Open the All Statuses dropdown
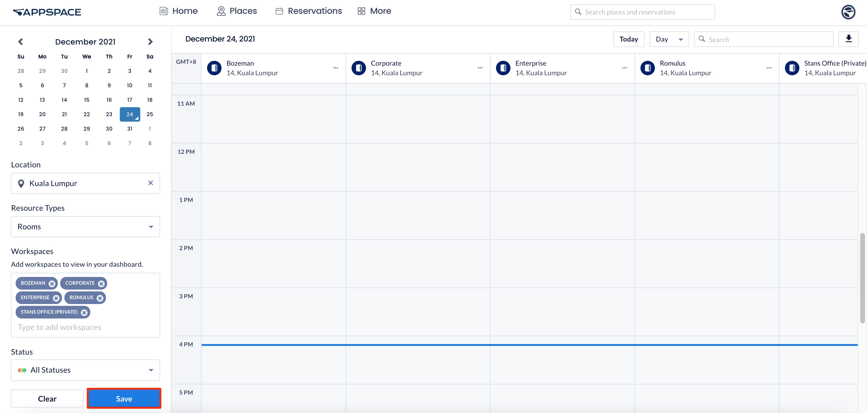Screen dimensions: 868x413 click(85, 370)
